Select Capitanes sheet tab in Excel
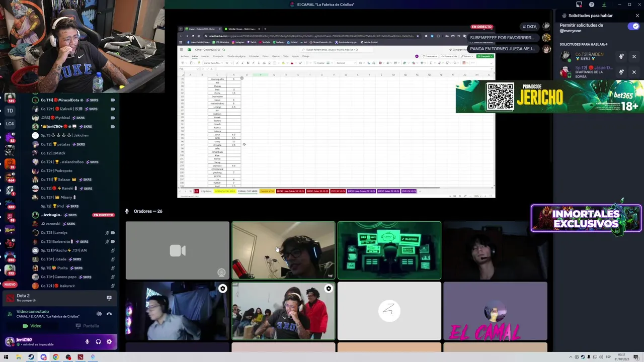The image size is (644, 362). [206, 191]
